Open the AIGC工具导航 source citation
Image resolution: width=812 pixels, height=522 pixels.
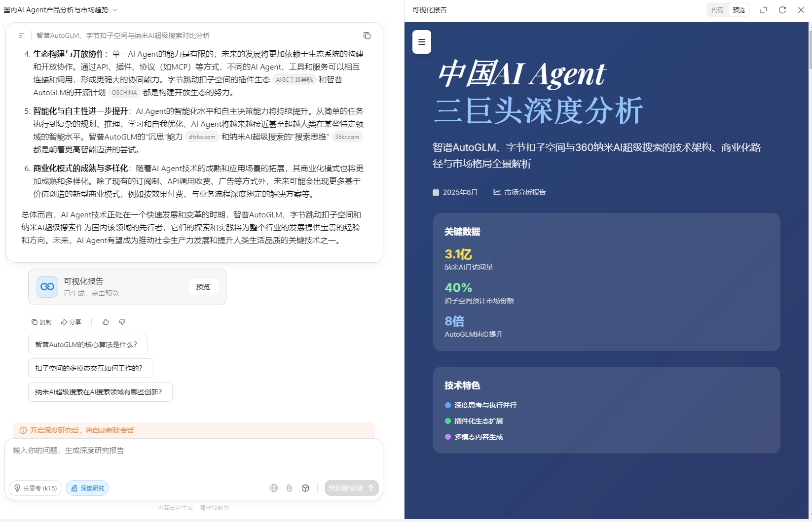point(295,79)
